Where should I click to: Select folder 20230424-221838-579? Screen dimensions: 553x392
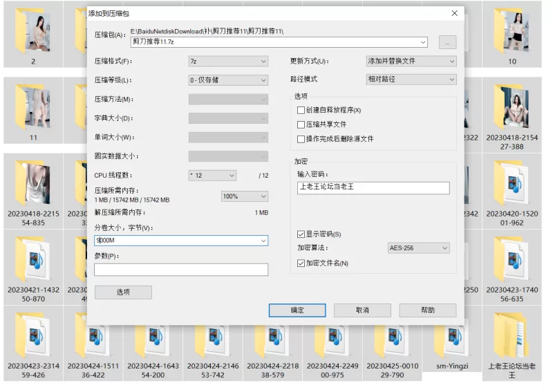tap(272, 353)
